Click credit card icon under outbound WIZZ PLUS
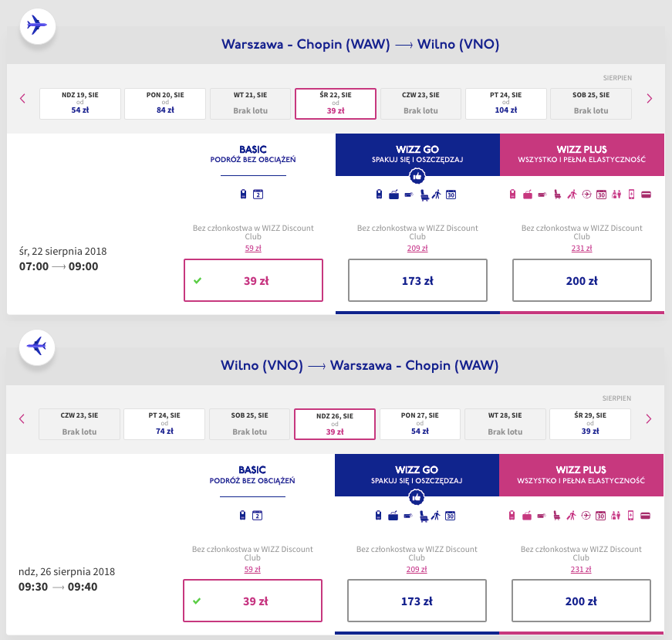This screenshot has width=672, height=640. point(647,195)
